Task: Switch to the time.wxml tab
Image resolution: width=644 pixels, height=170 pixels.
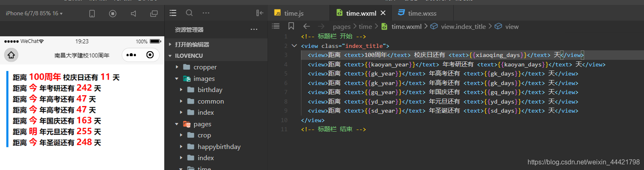Action: [361, 13]
